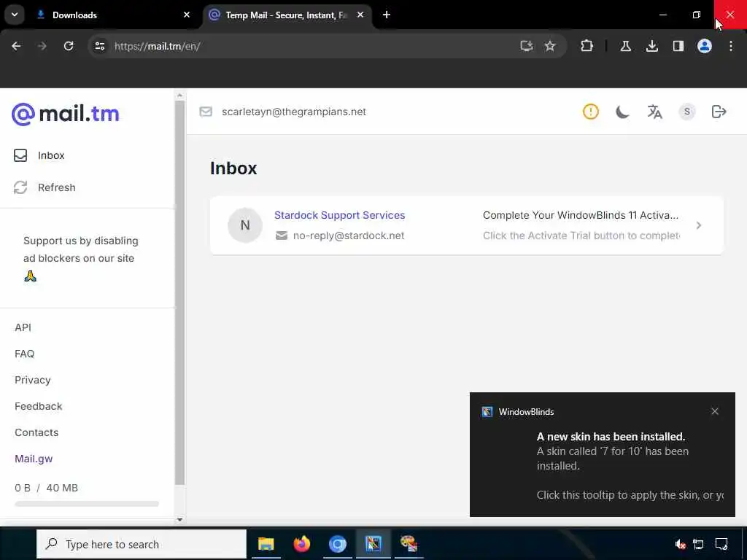Close the Temp Mail tab
Screen dimensions: 747x560
point(360,15)
